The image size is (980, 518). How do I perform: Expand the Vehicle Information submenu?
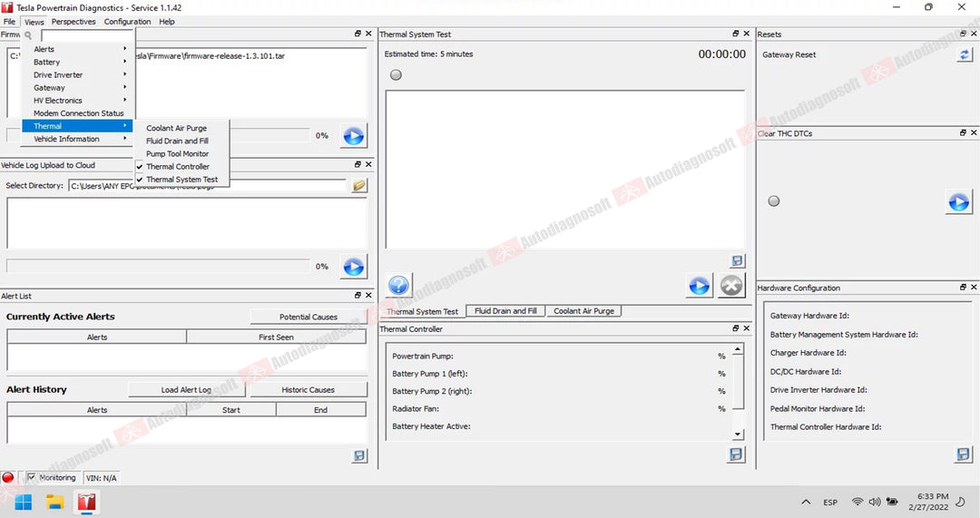pyautogui.click(x=77, y=139)
